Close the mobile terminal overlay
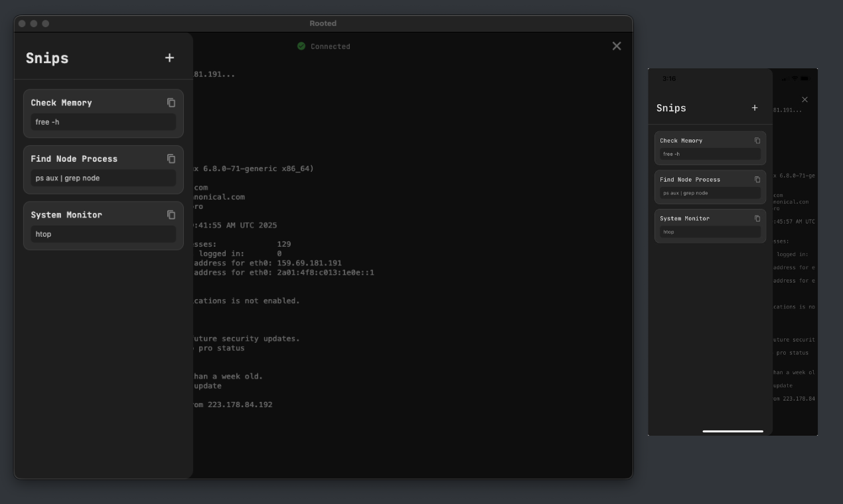This screenshot has width=843, height=504. click(x=804, y=99)
